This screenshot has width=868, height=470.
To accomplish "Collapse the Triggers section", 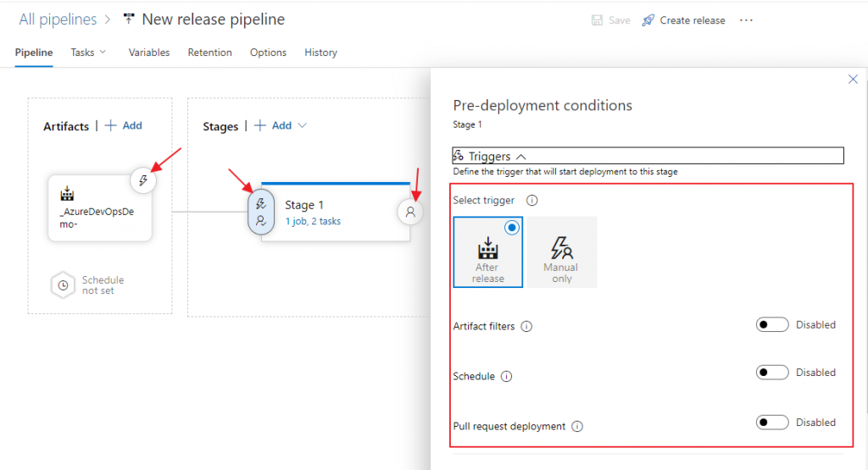I will click(x=520, y=157).
